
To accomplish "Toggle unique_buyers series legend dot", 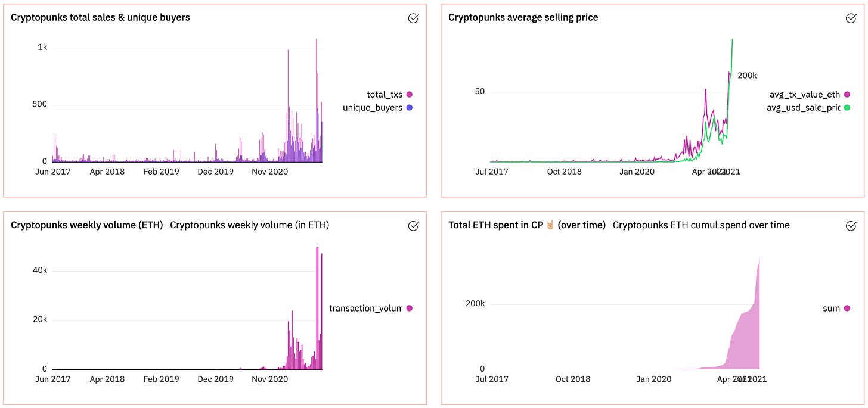I will (x=409, y=108).
